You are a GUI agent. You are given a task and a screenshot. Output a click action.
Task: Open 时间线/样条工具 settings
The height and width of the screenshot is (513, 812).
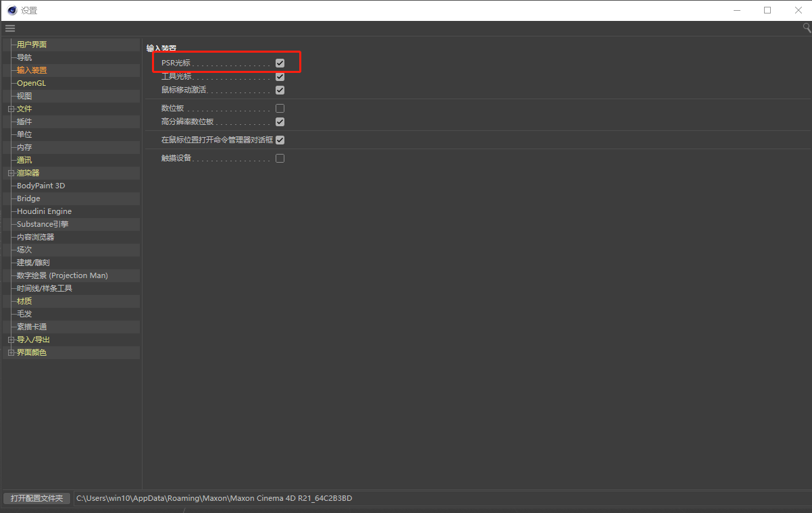pyautogui.click(x=45, y=288)
